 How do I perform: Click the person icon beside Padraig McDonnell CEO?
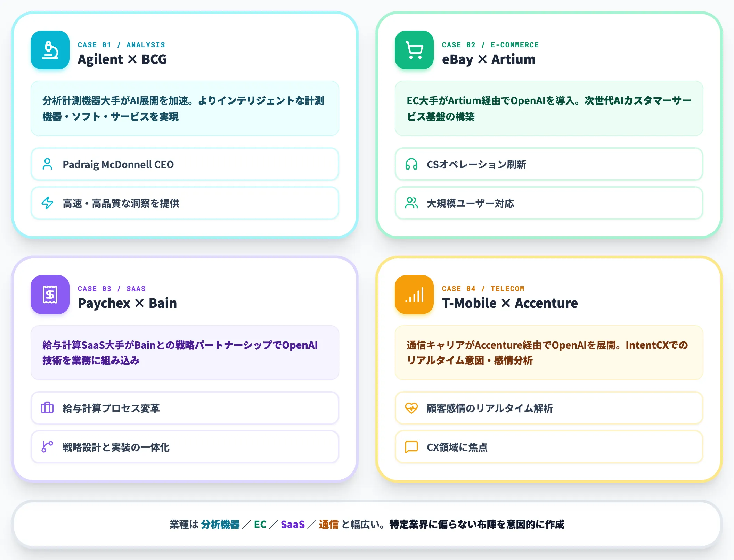[47, 164]
